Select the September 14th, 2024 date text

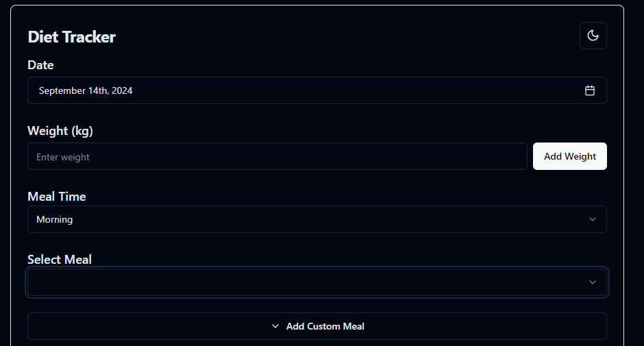point(86,90)
